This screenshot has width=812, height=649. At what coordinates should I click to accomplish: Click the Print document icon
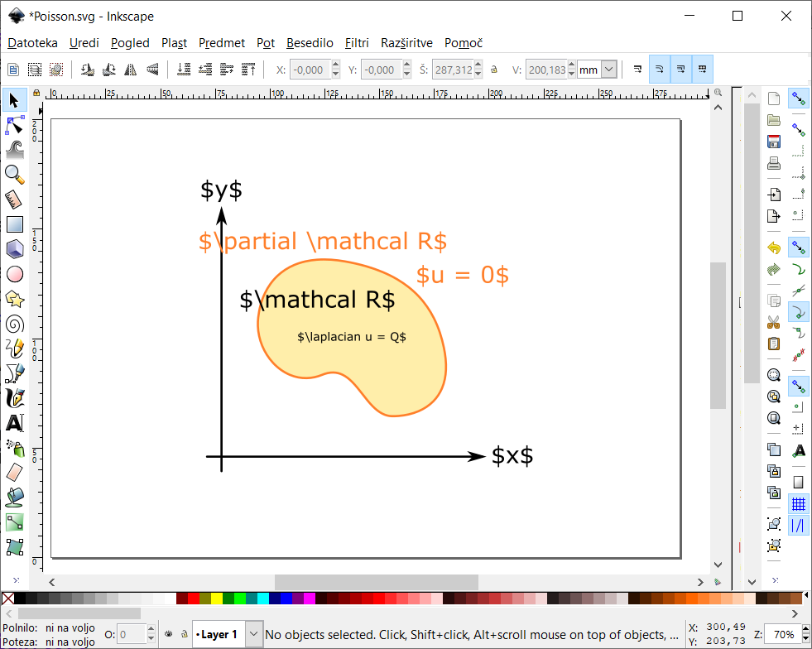click(774, 163)
